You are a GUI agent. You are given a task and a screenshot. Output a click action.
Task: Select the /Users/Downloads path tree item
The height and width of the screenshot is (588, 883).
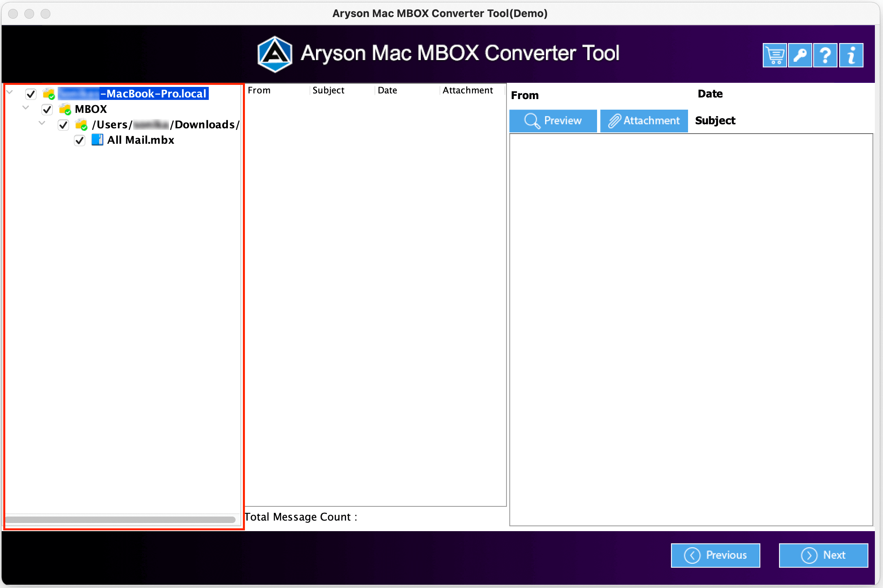pos(166,125)
